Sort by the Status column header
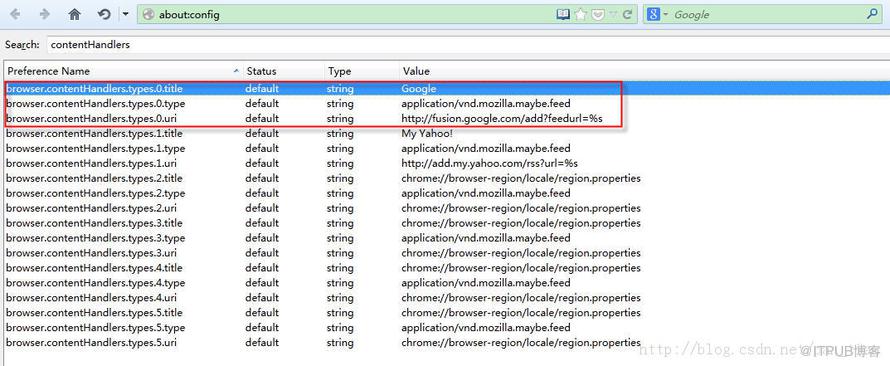 pyautogui.click(x=283, y=71)
